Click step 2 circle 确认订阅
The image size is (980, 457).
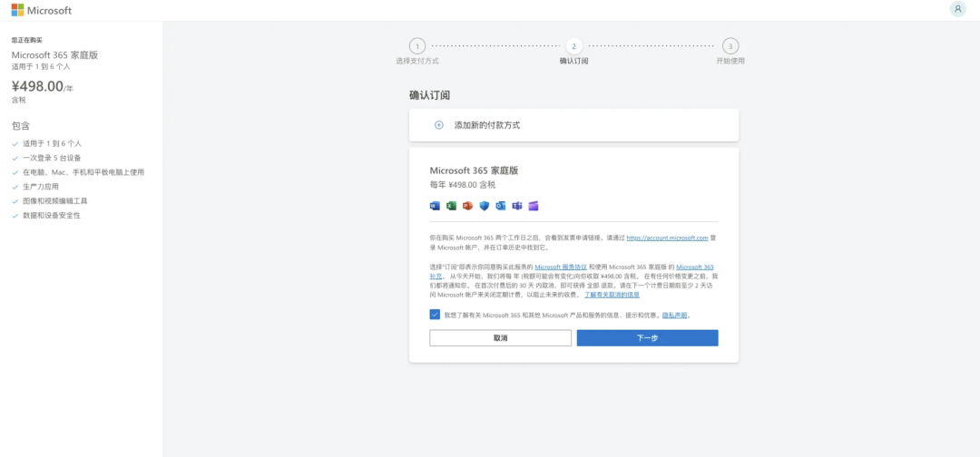pos(573,45)
